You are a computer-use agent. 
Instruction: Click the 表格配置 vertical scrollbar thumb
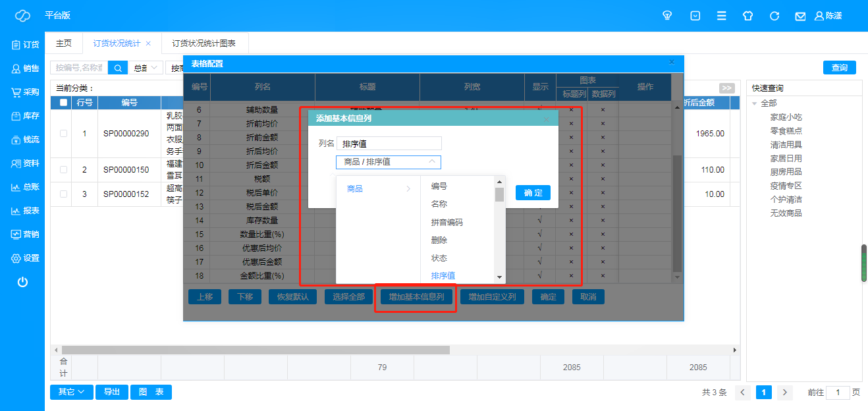click(x=677, y=214)
